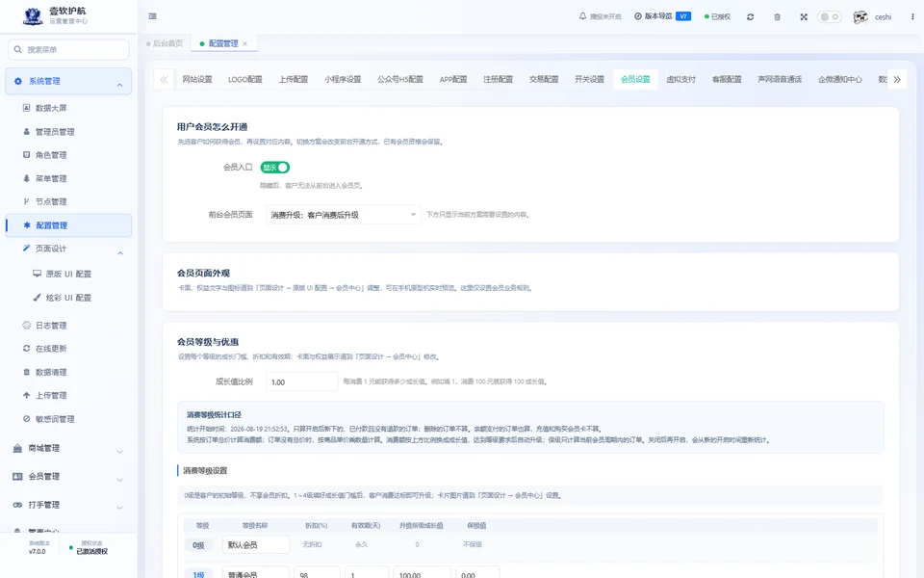Image resolution: width=924 pixels, height=578 pixels.
Task: Click the 壹软护航 logo
Action: click(33, 16)
